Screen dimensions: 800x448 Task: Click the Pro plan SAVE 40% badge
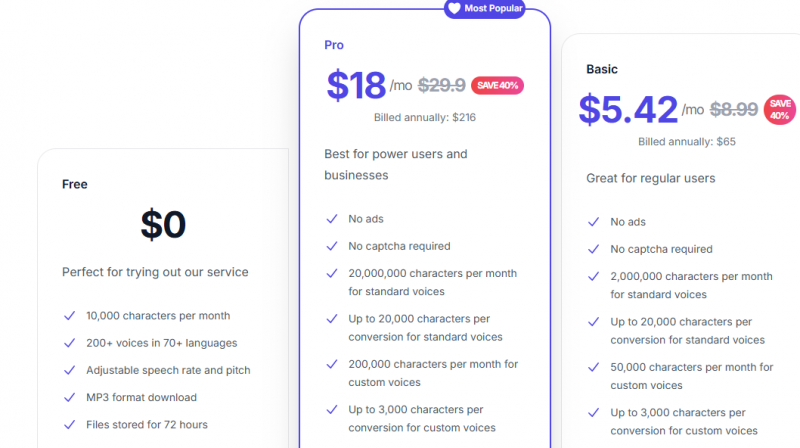497,85
